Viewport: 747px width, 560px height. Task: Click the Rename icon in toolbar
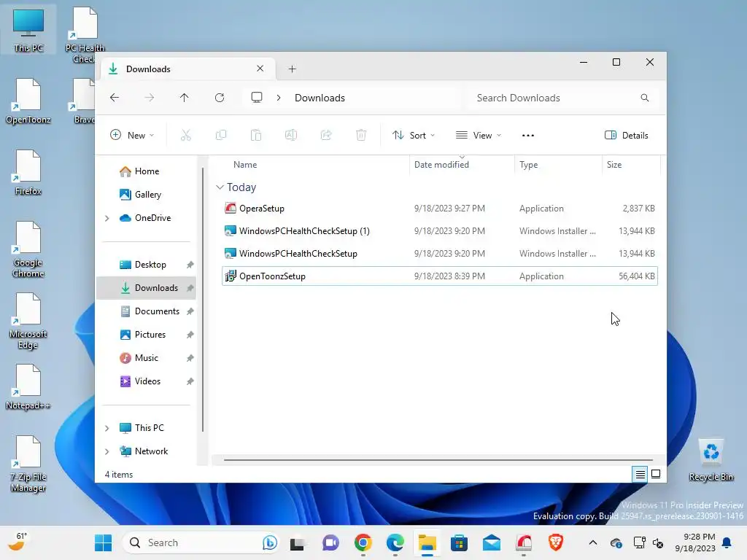click(x=291, y=135)
